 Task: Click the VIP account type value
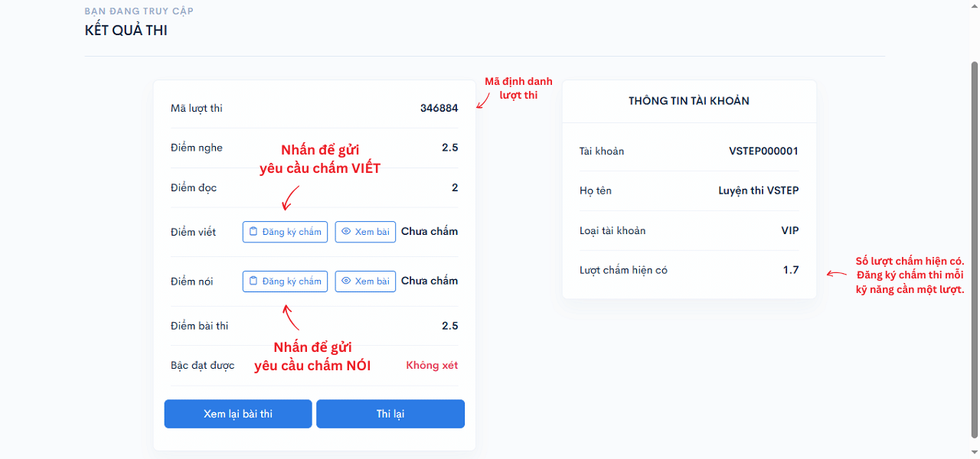[789, 230]
